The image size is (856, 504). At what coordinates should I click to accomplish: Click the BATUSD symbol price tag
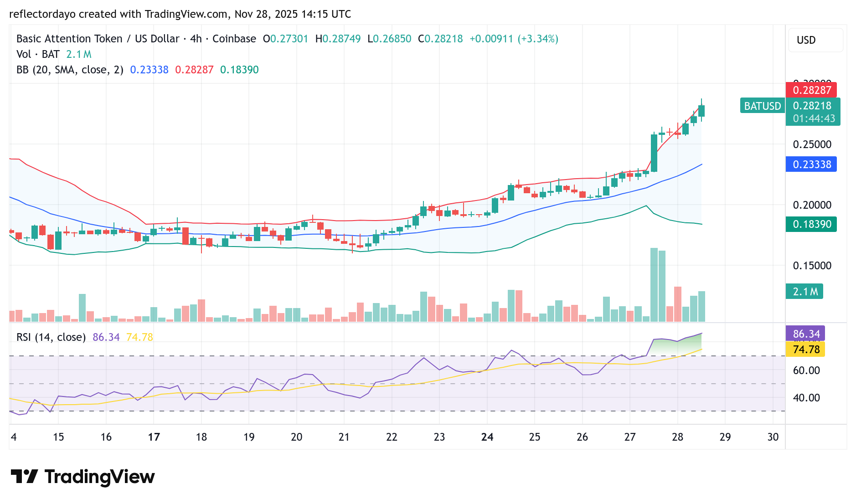coord(762,106)
